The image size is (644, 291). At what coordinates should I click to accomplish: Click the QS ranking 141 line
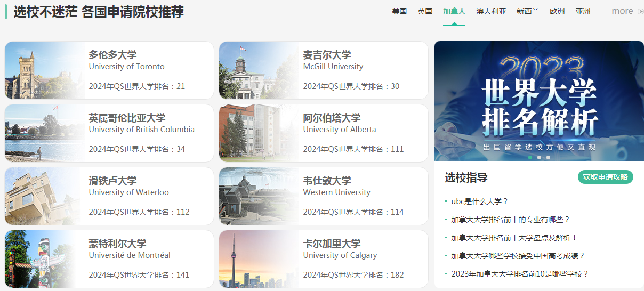(139, 275)
